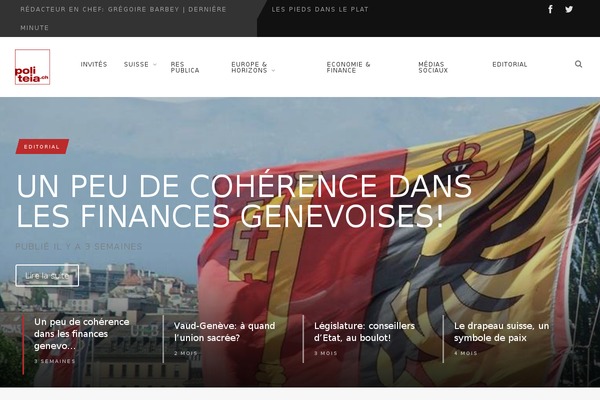Click the red Editorial category tag
This screenshot has height=400, width=600.
tap(42, 147)
